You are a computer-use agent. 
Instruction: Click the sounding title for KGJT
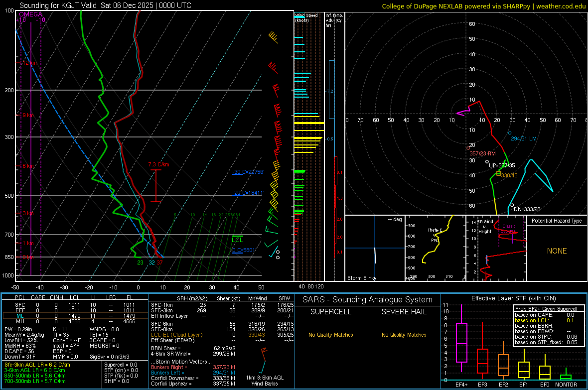pyautogui.click(x=105, y=5)
